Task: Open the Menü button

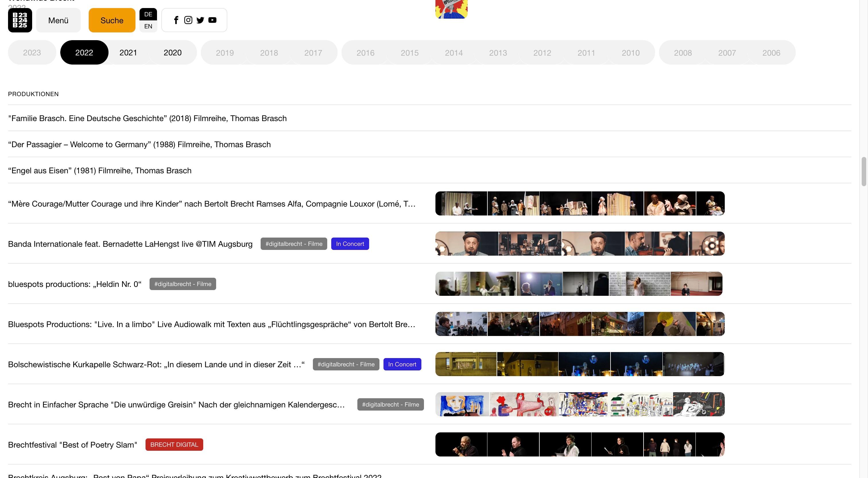Action: coord(58,20)
